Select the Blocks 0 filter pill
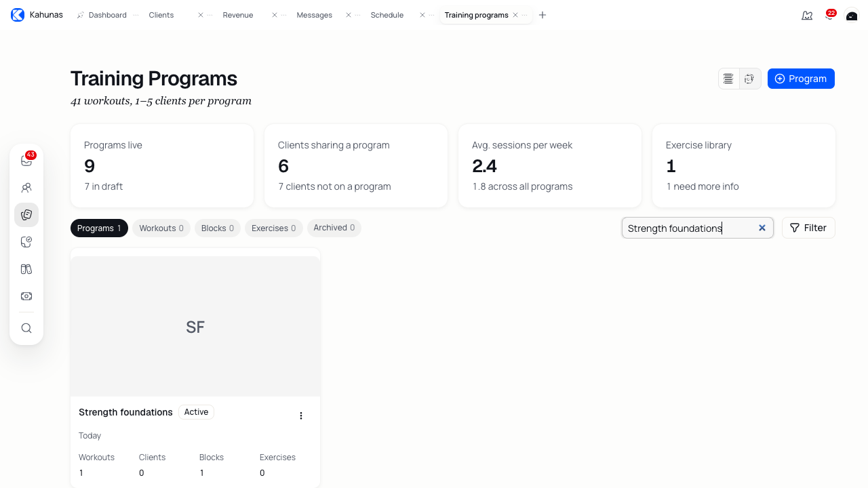868x488 pixels. point(218,228)
